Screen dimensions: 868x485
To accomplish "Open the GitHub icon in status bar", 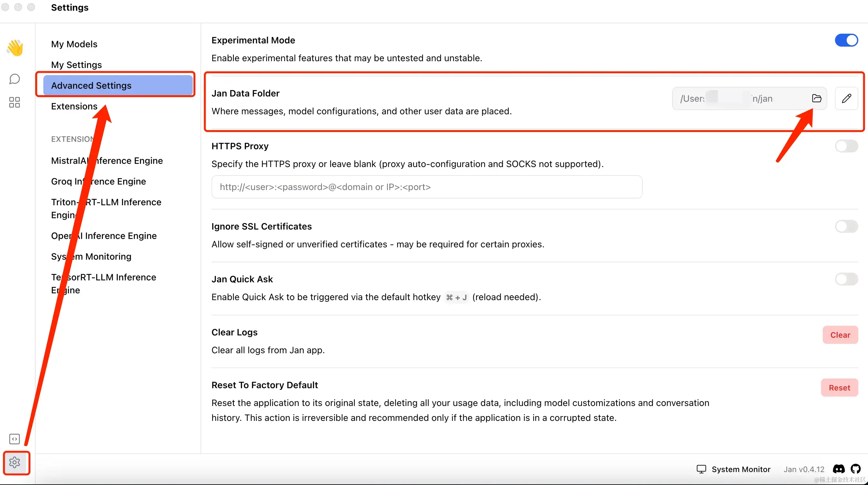I will (x=855, y=469).
